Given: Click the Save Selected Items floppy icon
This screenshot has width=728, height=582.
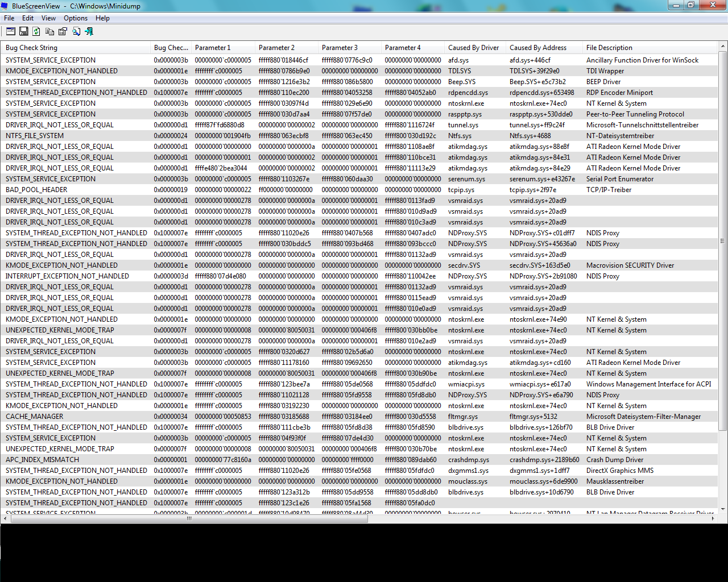Looking at the screenshot, I should pos(24,31).
